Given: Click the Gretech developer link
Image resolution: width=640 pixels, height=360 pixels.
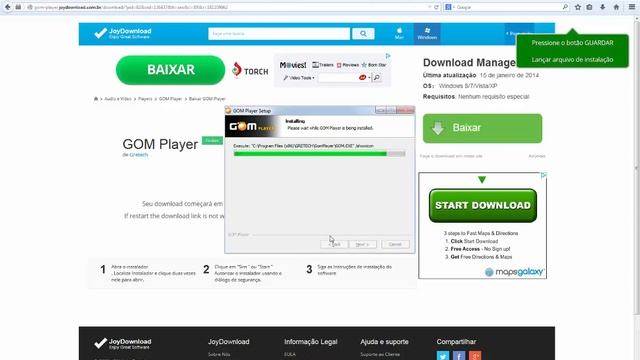Looking at the screenshot, I should click(x=138, y=155).
